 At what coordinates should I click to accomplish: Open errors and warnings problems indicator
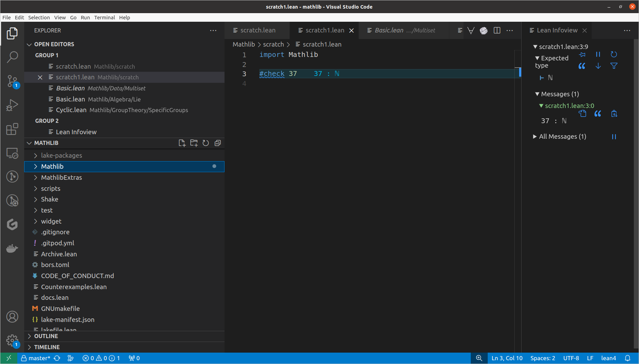pos(101,358)
